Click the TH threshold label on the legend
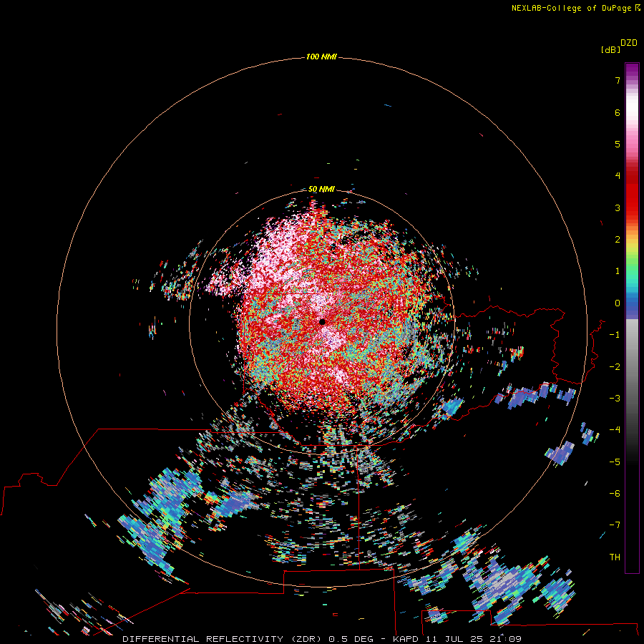Screen dimensions: 644x644 tap(615, 557)
